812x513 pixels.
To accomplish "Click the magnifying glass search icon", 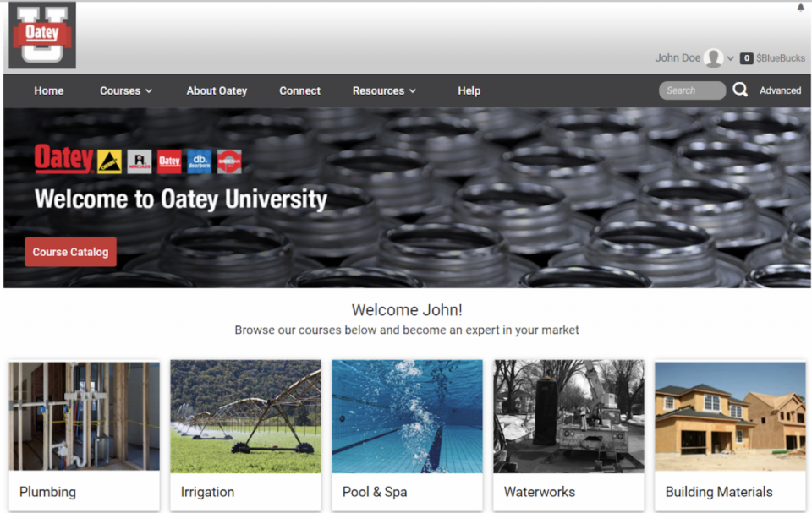I will (x=741, y=90).
